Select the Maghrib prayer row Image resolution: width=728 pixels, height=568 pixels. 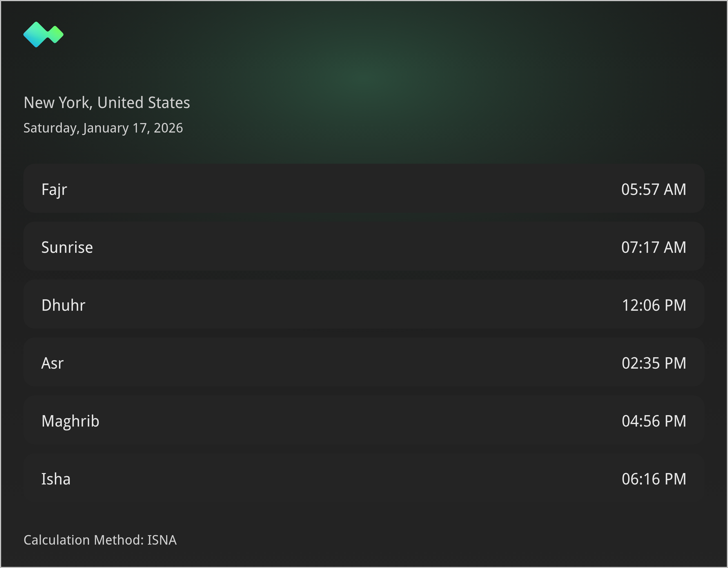(x=364, y=421)
